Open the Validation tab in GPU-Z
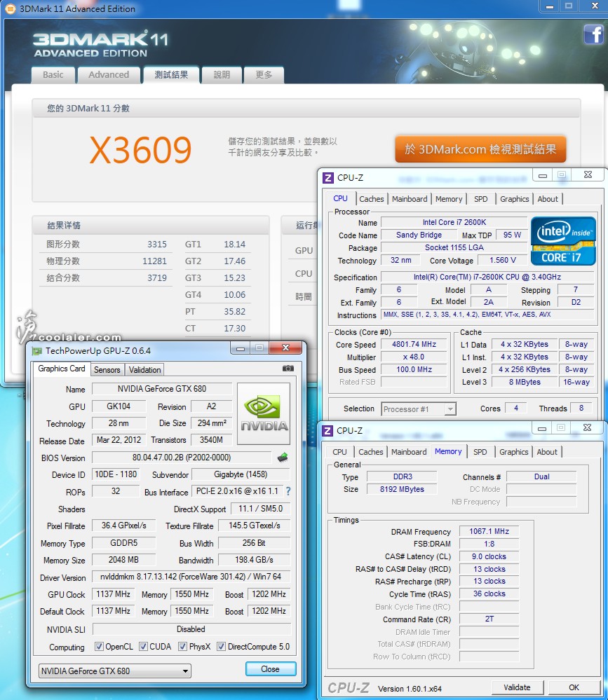Image resolution: width=608 pixels, height=700 pixels. [144, 370]
